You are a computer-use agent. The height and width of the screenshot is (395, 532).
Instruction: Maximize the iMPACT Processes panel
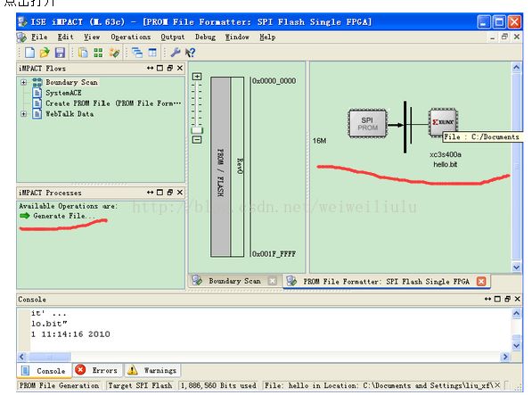tap(160, 193)
